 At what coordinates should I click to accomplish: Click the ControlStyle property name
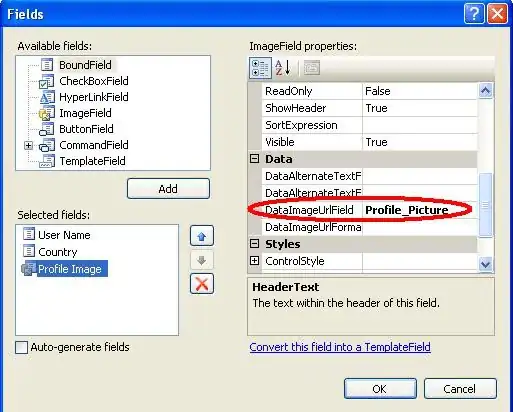pos(295,261)
